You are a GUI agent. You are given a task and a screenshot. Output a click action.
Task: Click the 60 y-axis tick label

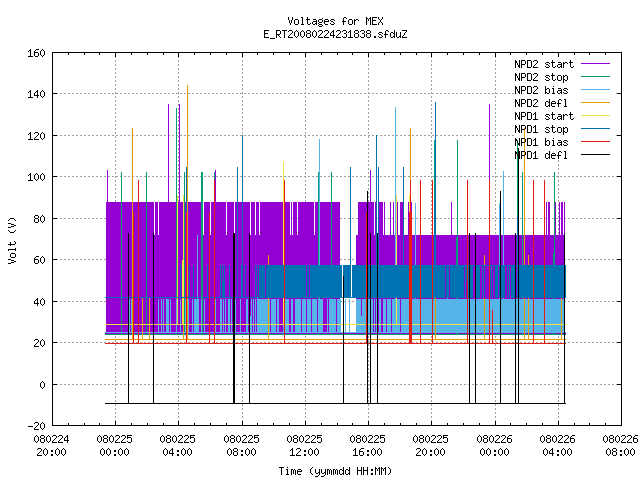pos(39,260)
